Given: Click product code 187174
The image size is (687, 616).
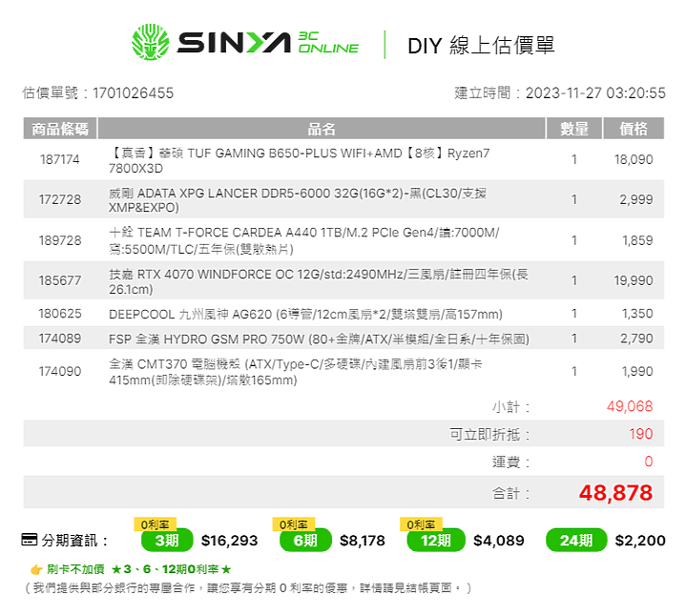Looking at the screenshot, I should [x=60, y=159].
